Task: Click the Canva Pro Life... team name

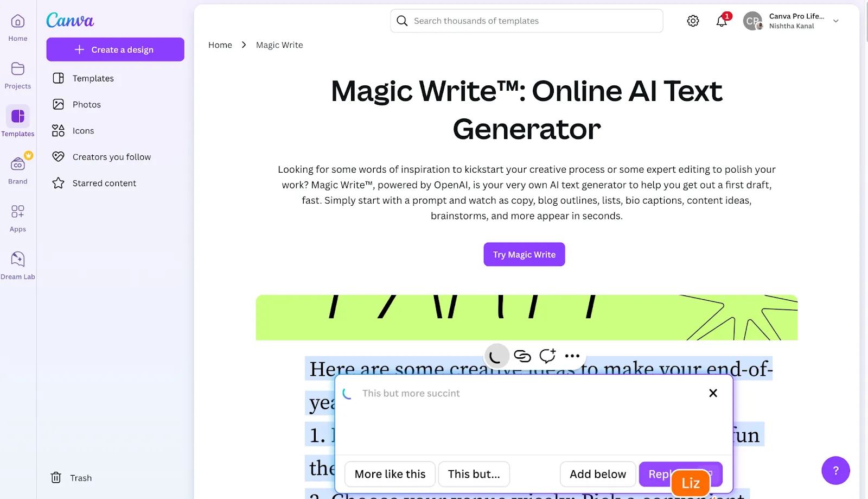Action: click(796, 16)
